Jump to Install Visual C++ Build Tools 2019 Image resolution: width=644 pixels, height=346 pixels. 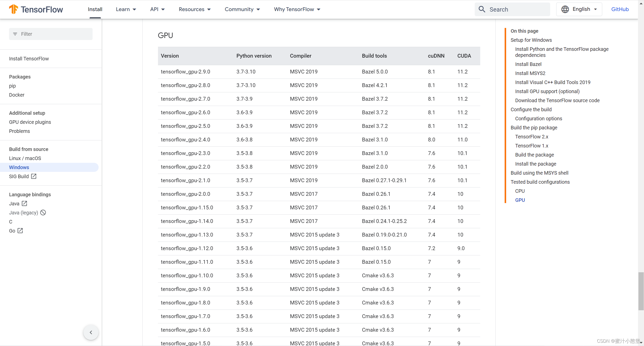[553, 82]
